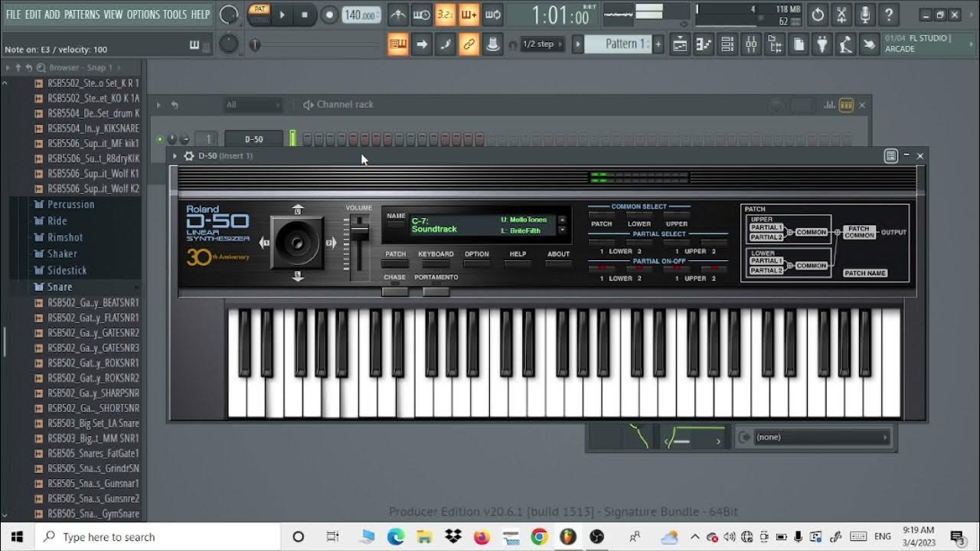Open the PATTERNS menu
Image resolution: width=980 pixels, height=551 pixels.
coord(81,15)
